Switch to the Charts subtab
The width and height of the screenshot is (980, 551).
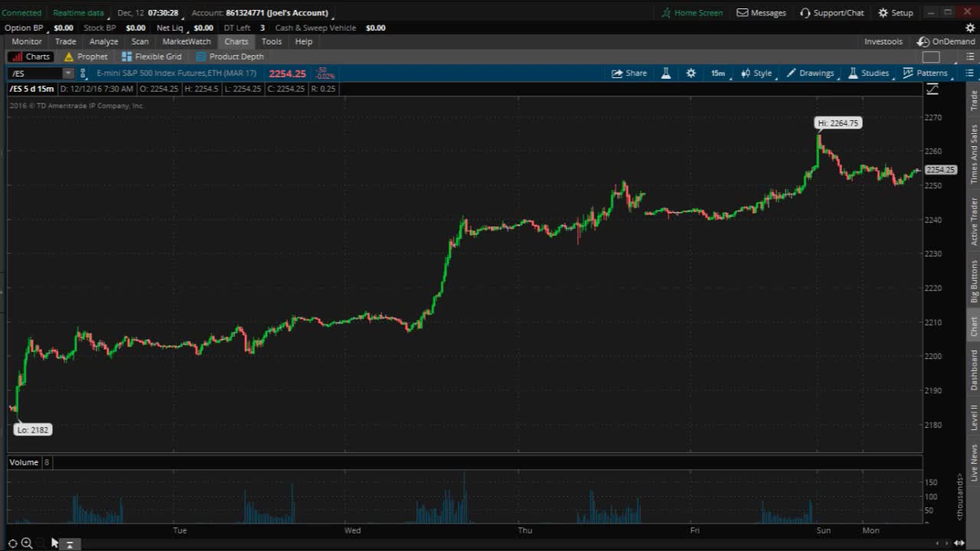pos(31,57)
